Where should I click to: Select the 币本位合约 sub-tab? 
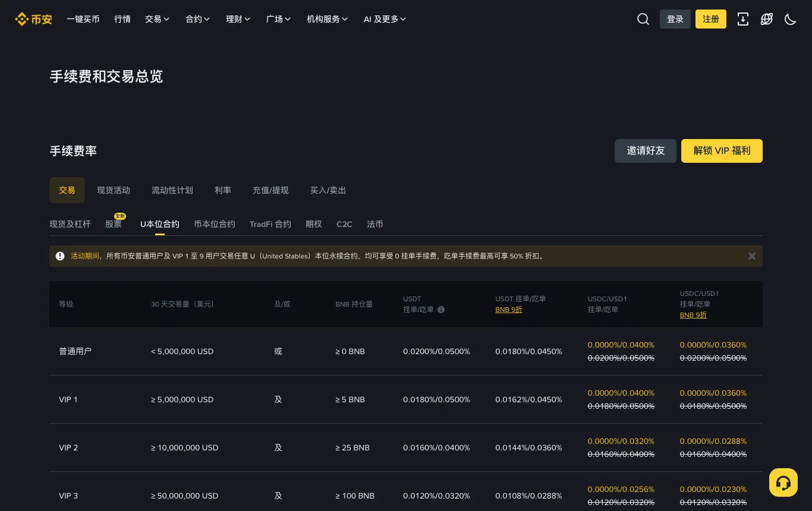215,224
